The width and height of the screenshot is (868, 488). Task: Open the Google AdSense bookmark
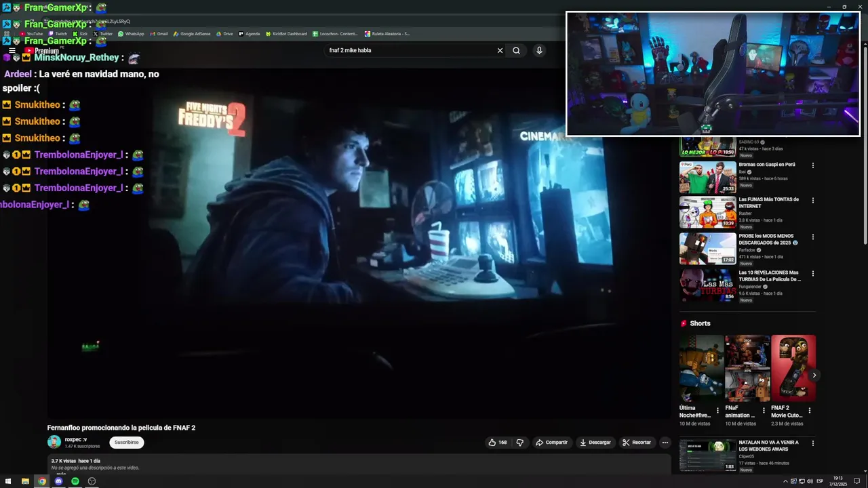click(x=192, y=34)
